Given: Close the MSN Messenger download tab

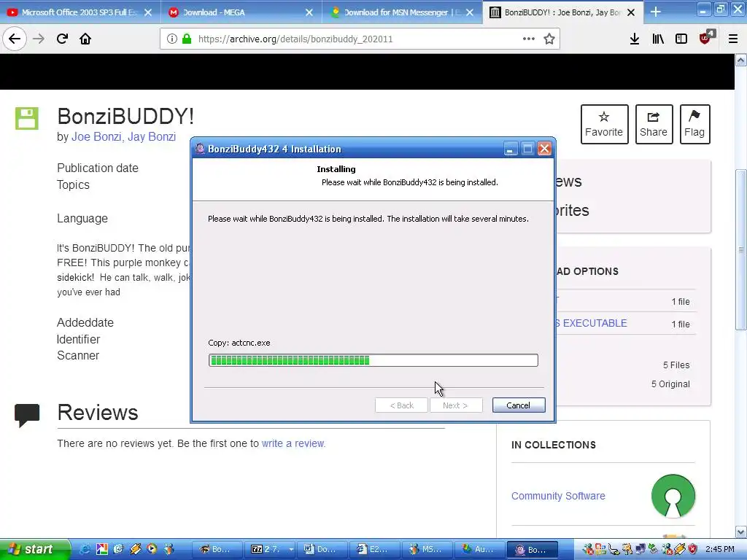Looking at the screenshot, I should pos(470,12).
